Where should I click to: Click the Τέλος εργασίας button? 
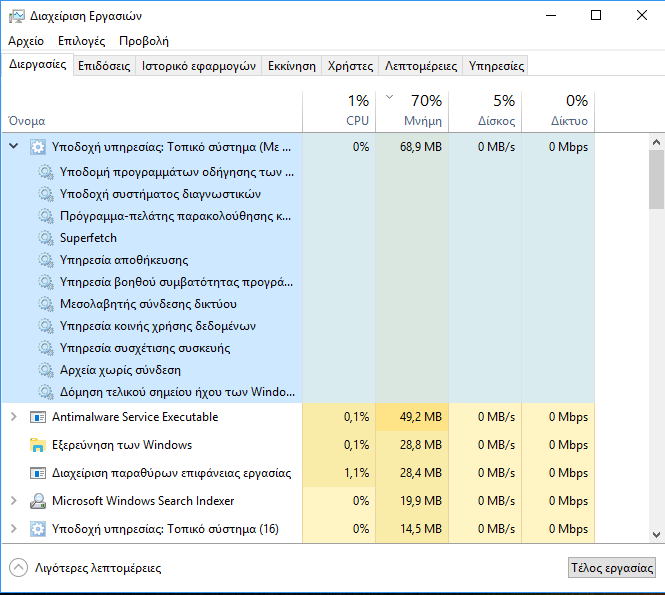point(612,568)
